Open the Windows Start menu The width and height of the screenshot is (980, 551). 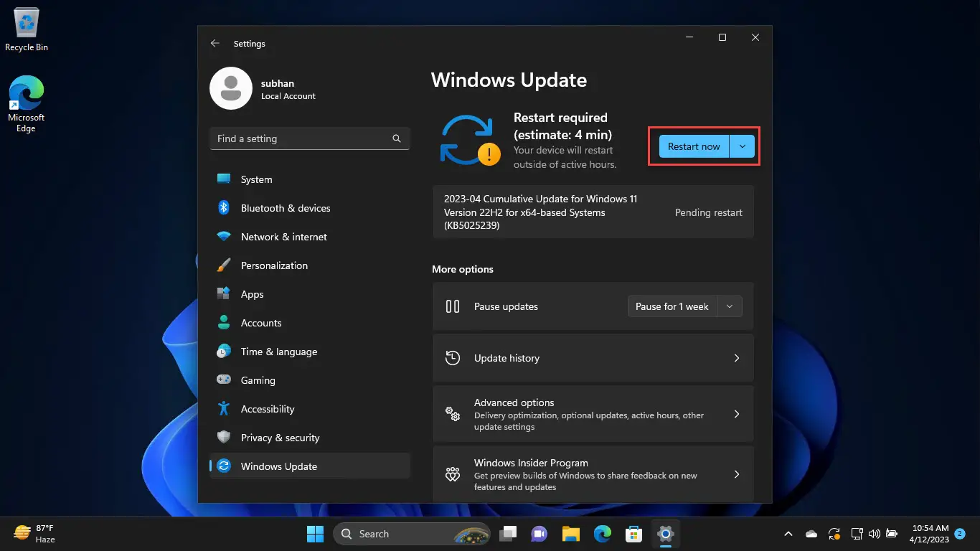315,534
